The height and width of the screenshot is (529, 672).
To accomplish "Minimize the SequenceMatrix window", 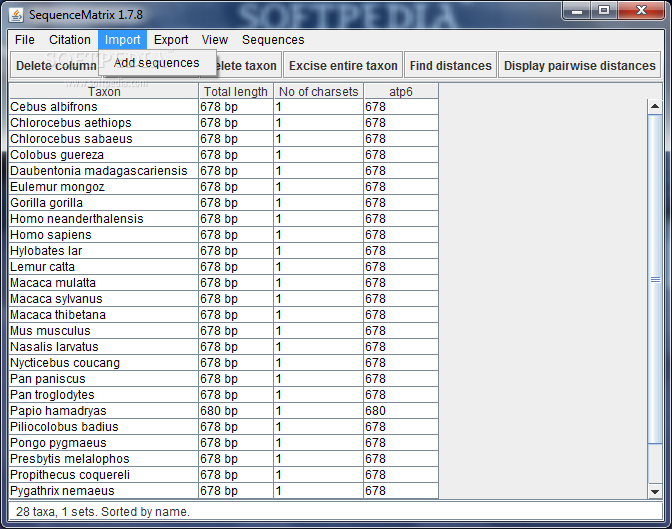I will click(576, 11).
